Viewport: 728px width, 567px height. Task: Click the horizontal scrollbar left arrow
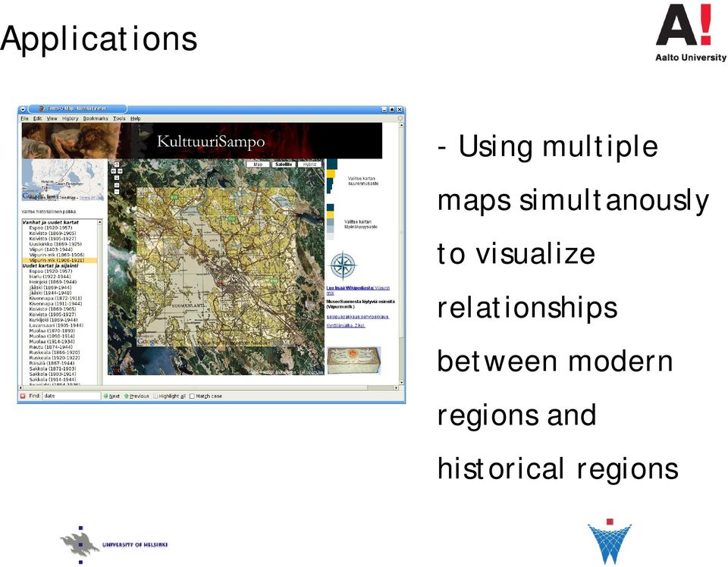[20, 387]
